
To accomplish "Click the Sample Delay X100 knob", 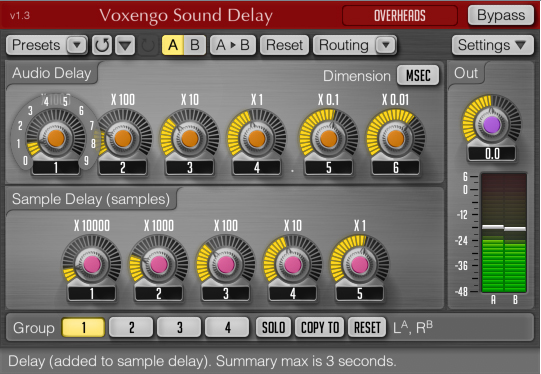I will (226, 264).
